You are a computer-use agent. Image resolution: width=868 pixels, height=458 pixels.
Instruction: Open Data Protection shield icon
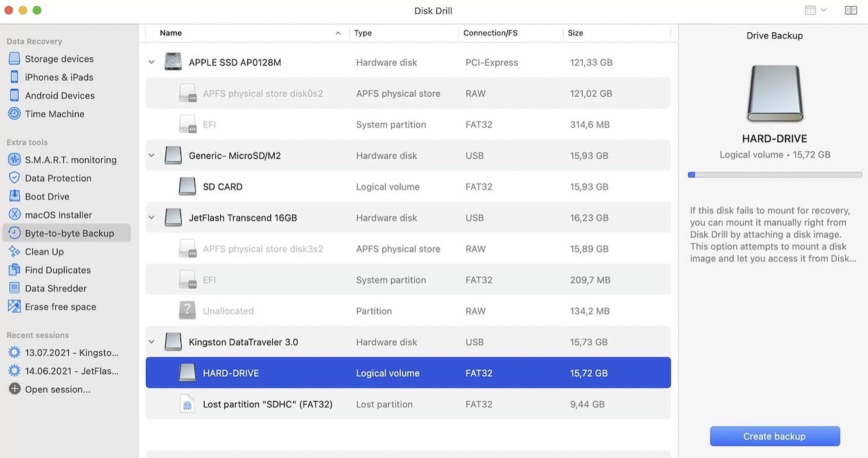(14, 178)
